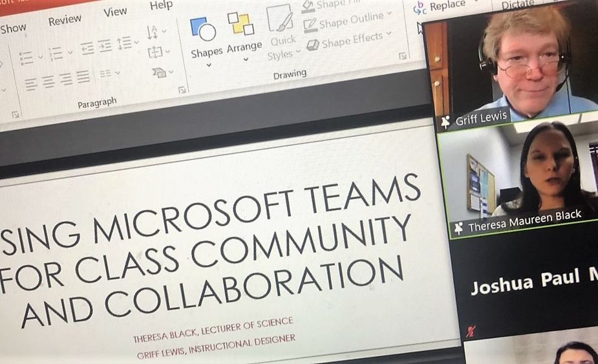
Task: Toggle Center paragraph alignment
Action: click(48, 82)
